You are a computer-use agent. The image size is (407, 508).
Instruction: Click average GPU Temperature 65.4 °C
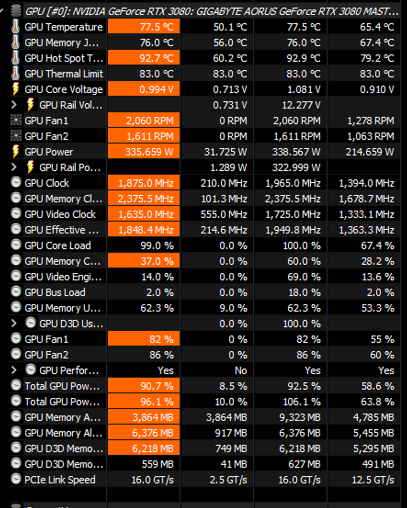377,27
